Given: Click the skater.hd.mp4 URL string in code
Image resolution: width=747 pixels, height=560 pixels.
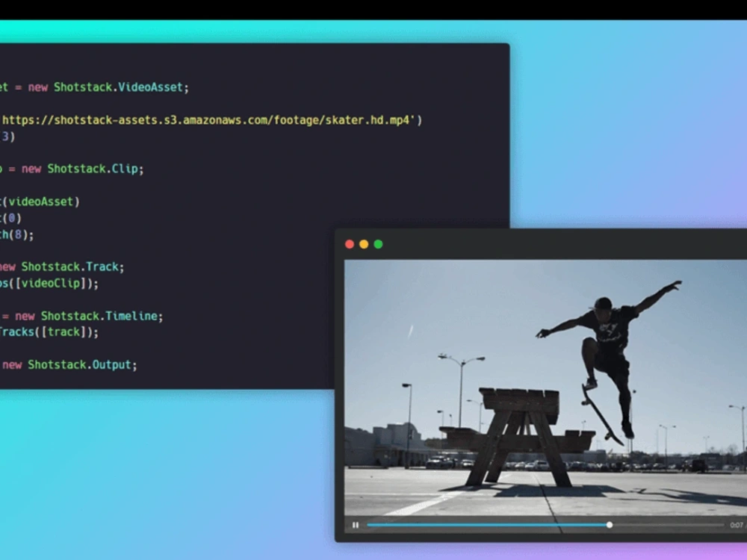Looking at the screenshot, I should click(x=208, y=120).
